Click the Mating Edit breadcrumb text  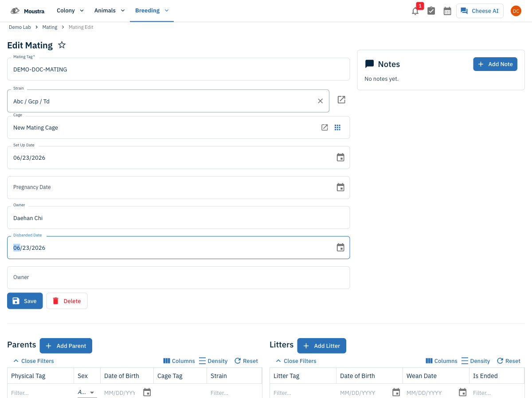pos(81,27)
